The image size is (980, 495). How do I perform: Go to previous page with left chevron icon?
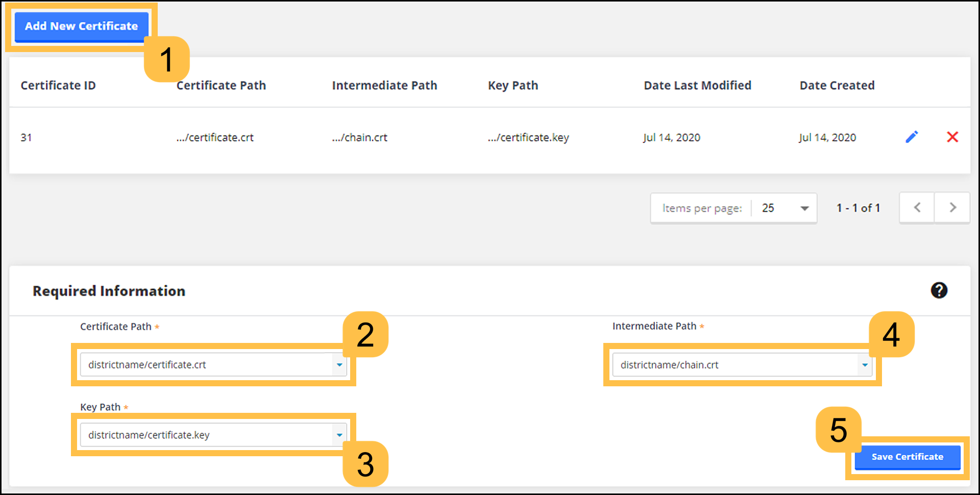[917, 208]
